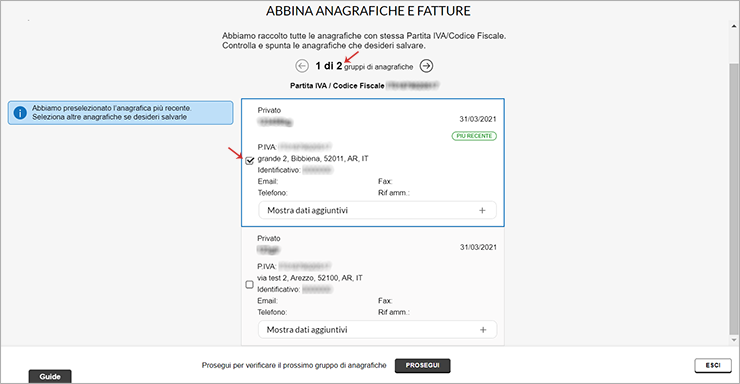Click address 'grande 2, Bibbiena, 52011, AR, IT'
Image resolution: width=740 pixels, height=384 pixels.
(313, 159)
